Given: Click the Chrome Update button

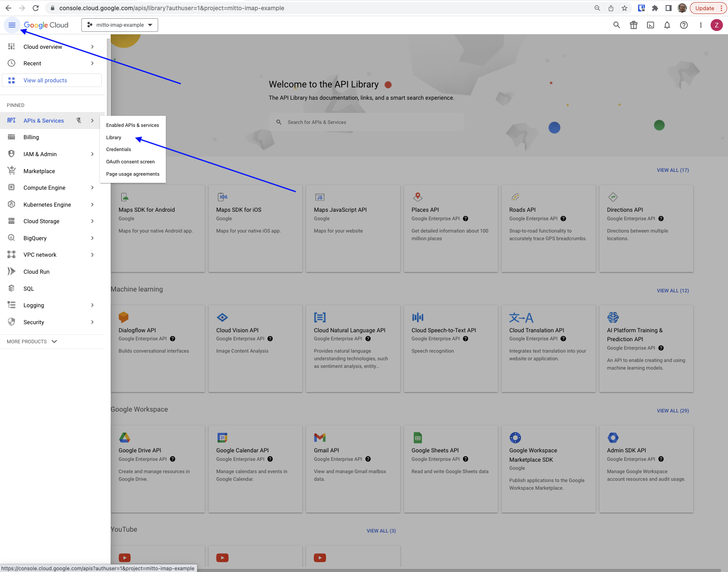Looking at the screenshot, I should [x=708, y=8].
